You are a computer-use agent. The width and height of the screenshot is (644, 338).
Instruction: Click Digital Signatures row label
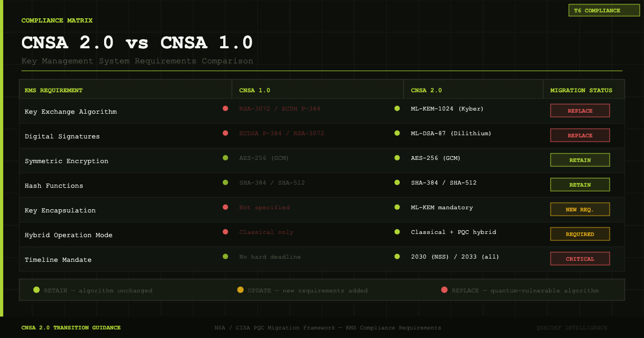[x=62, y=136]
